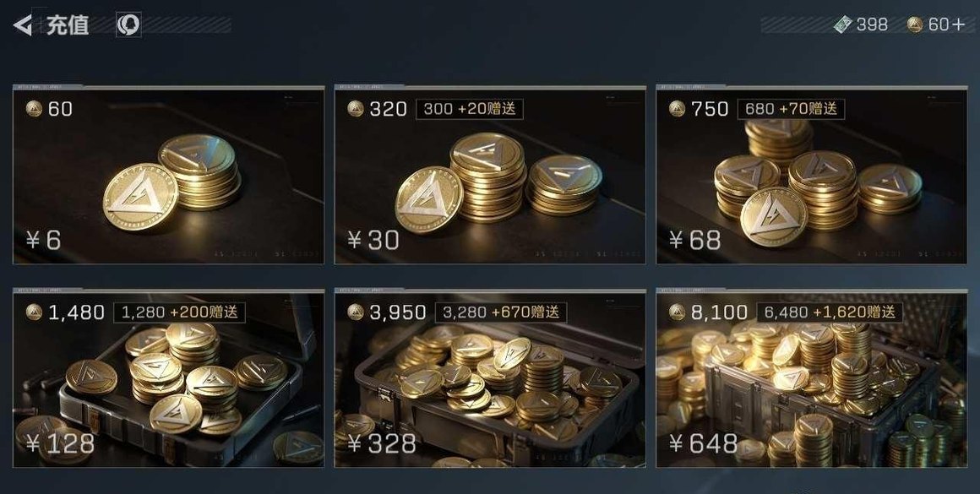Click the green ticket currency icon
Image resolution: width=980 pixels, height=494 pixels.
click(842, 24)
